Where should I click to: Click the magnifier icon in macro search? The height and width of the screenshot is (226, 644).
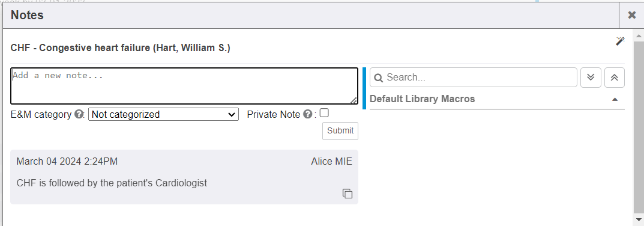coord(379,78)
